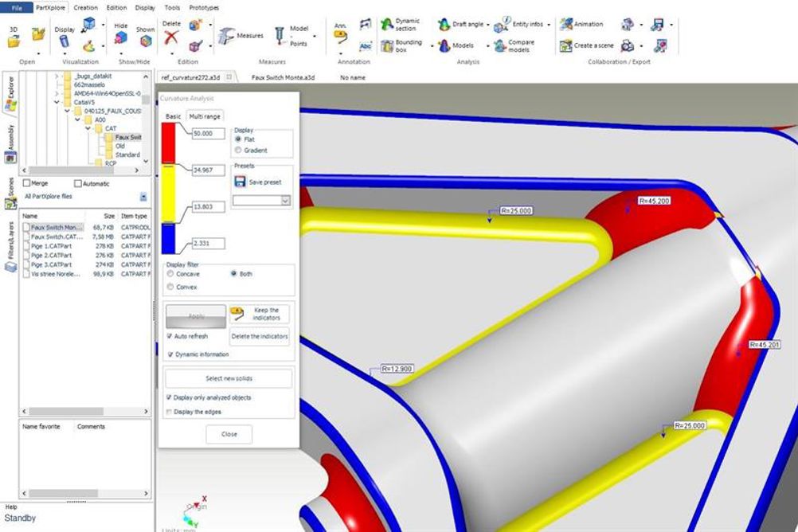Screen dimensions: 798x532
Task: Select the Flat display radio button
Action: click(237, 139)
